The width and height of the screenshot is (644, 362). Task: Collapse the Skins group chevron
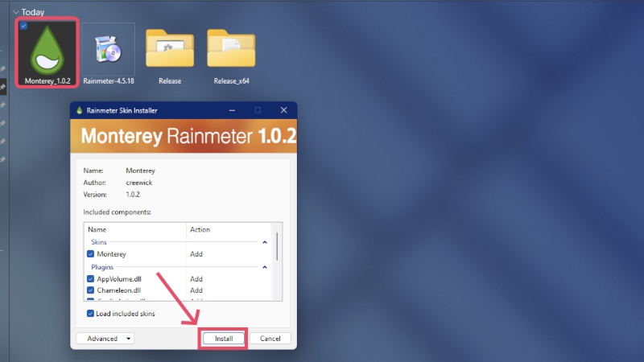pos(265,242)
